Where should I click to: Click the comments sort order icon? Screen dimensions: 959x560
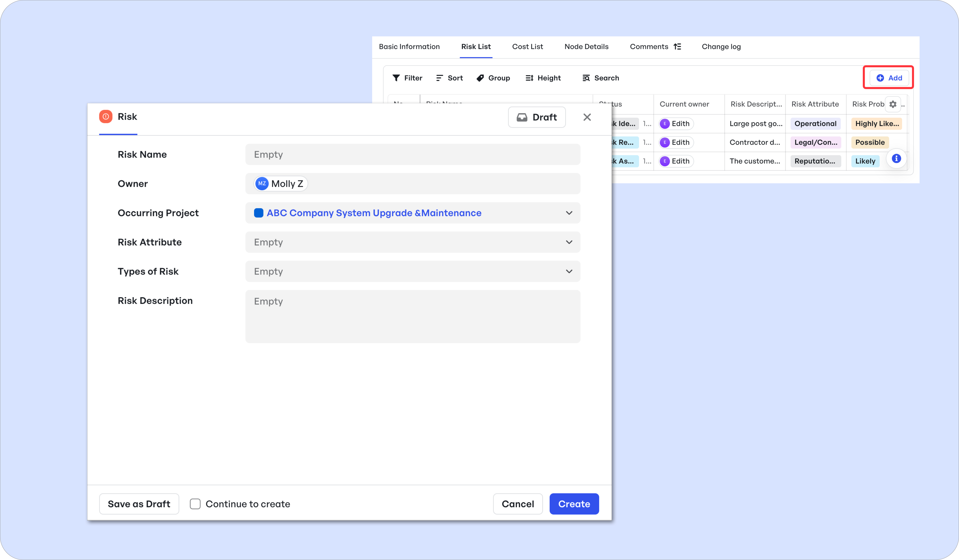[677, 46]
